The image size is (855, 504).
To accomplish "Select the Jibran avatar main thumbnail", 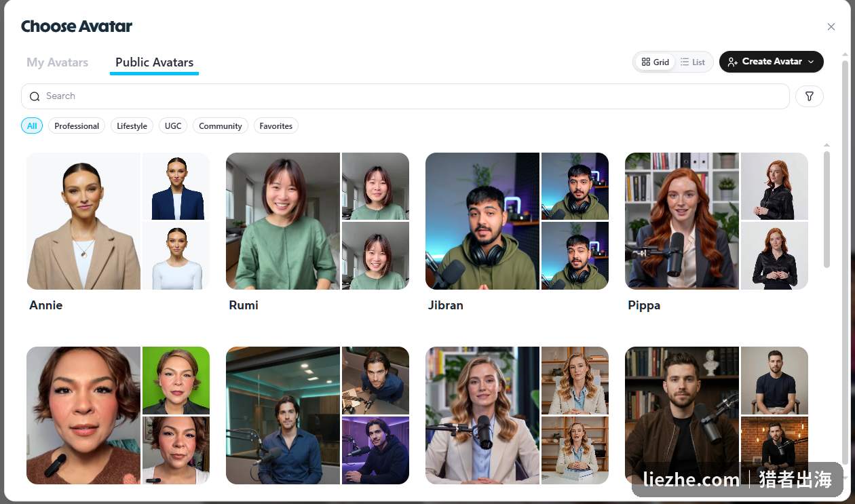I will click(482, 221).
